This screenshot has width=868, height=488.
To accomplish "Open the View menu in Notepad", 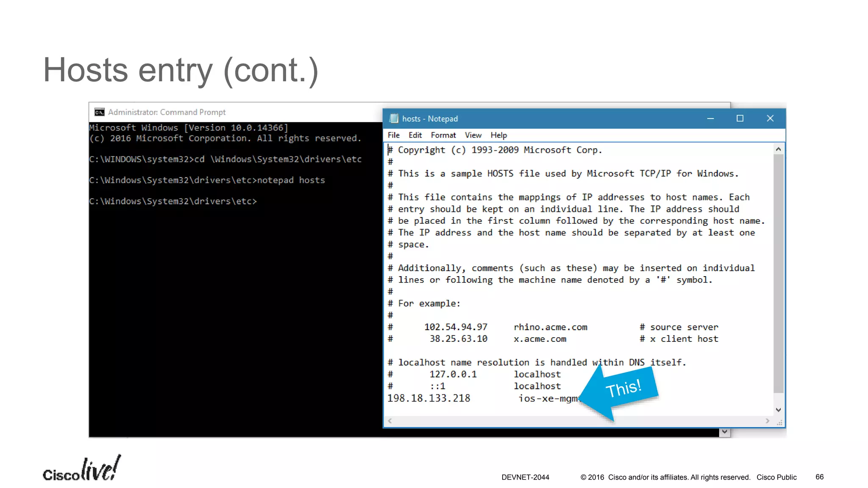I will [x=473, y=135].
